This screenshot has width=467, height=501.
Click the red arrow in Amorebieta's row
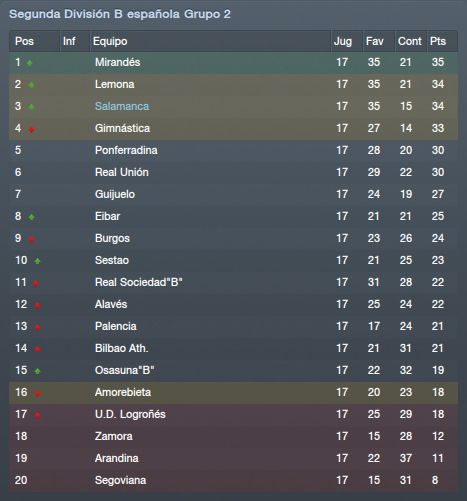click(38, 394)
